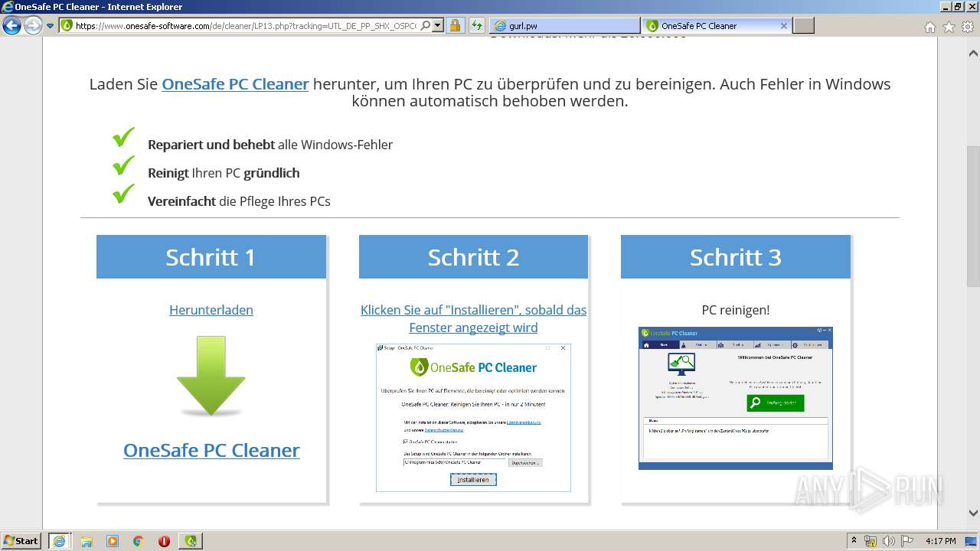The width and height of the screenshot is (980, 551).
Task: Click the browser Forward arrow button
Action: pos(33,25)
